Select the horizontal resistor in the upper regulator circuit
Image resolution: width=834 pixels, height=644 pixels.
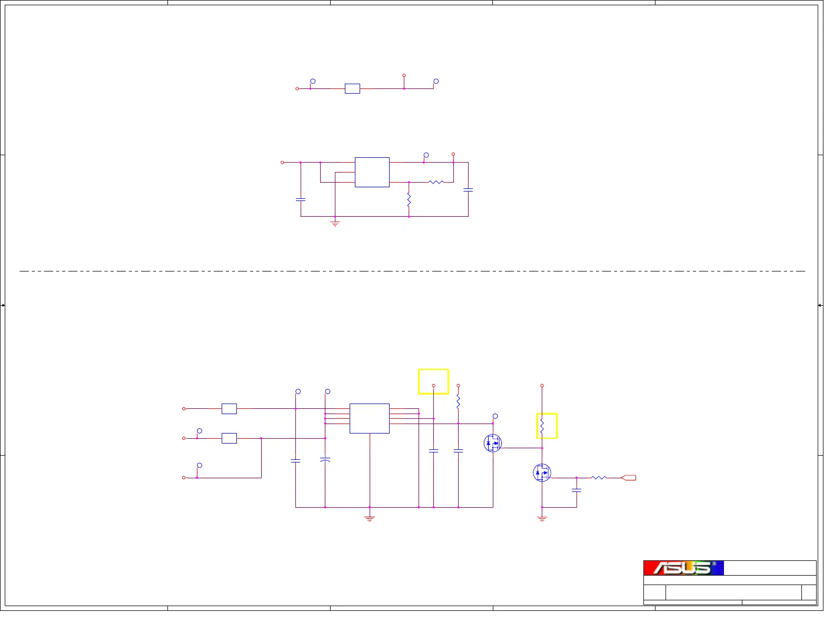436,182
